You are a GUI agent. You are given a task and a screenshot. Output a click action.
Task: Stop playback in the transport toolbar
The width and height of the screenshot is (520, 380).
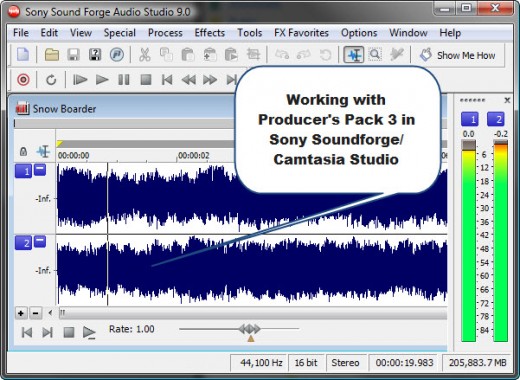[146, 80]
